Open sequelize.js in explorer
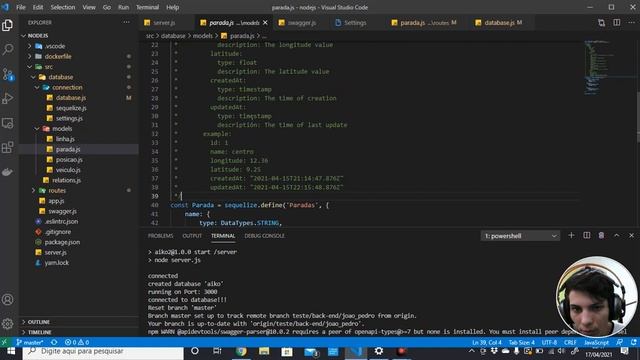The image size is (640, 360). point(71,108)
